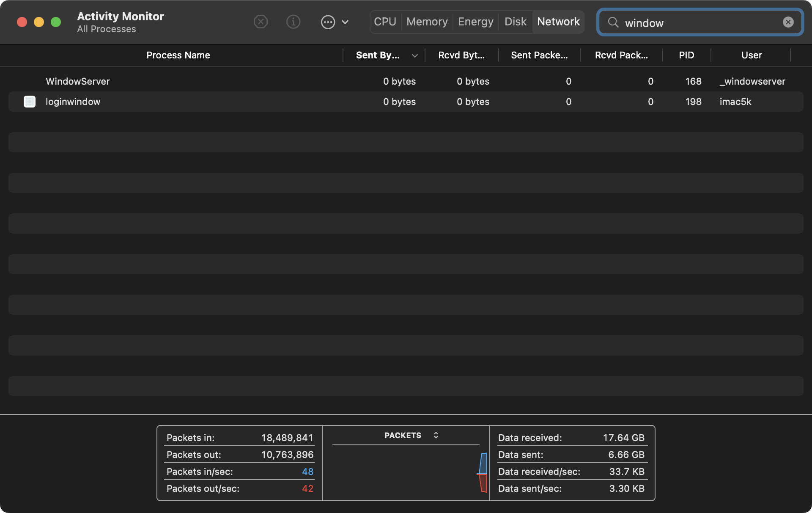Click the red Packets out/sec value 42
Image resolution: width=812 pixels, height=513 pixels.
[307, 488]
